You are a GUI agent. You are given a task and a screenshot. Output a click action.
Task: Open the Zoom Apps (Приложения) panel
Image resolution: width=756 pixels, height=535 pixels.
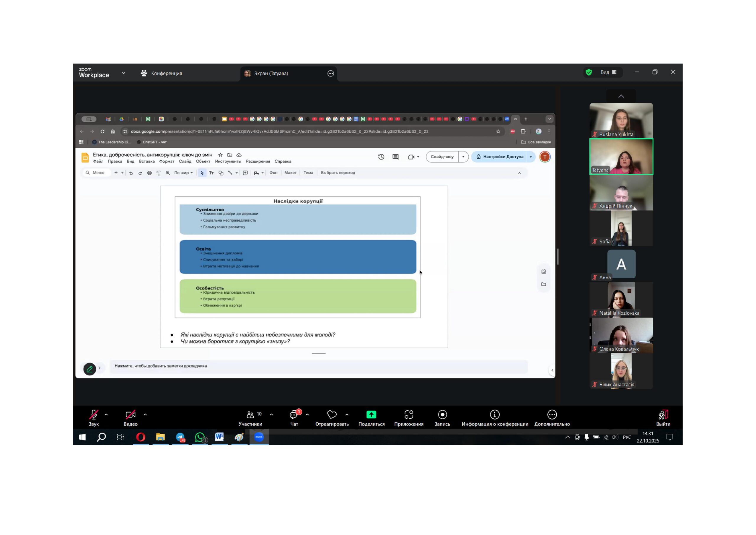coord(408,414)
